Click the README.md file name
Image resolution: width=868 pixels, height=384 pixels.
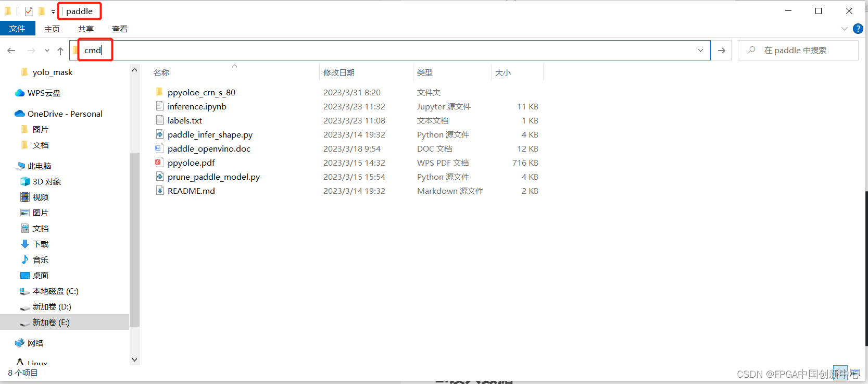point(191,191)
